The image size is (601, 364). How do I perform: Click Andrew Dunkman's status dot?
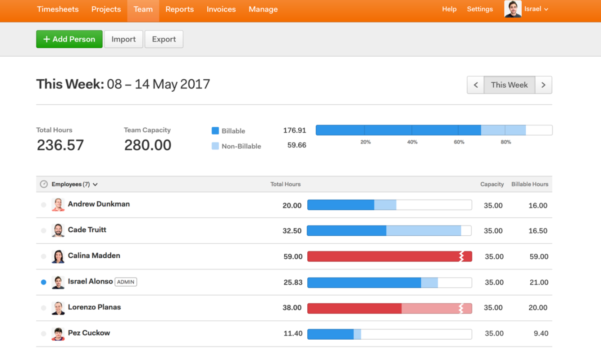click(44, 205)
